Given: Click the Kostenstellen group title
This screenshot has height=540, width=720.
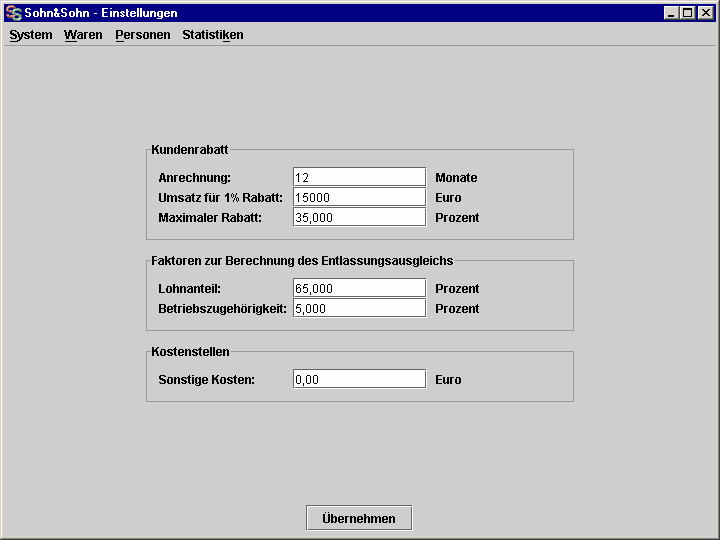Looking at the screenshot, I should click(x=190, y=352).
